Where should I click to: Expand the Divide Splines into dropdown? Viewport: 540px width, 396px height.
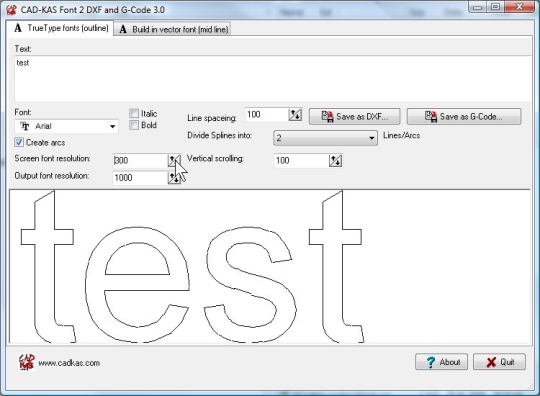coord(325,138)
